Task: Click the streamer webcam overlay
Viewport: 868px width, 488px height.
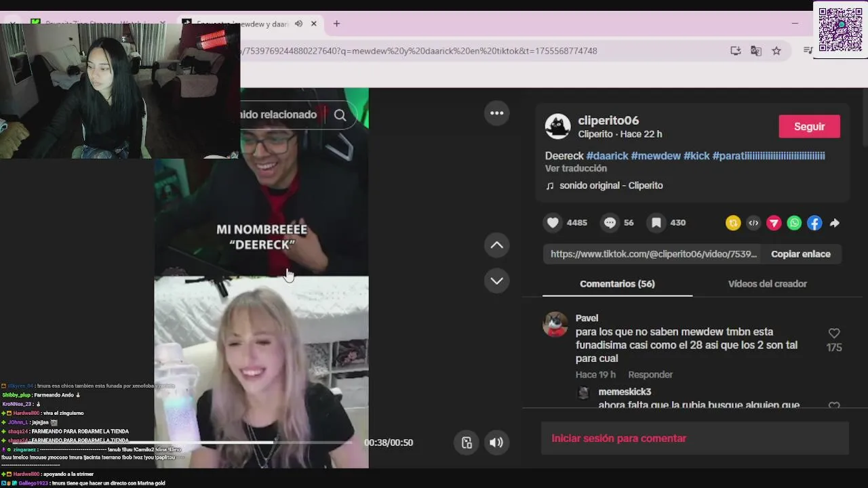Action: pos(120,91)
